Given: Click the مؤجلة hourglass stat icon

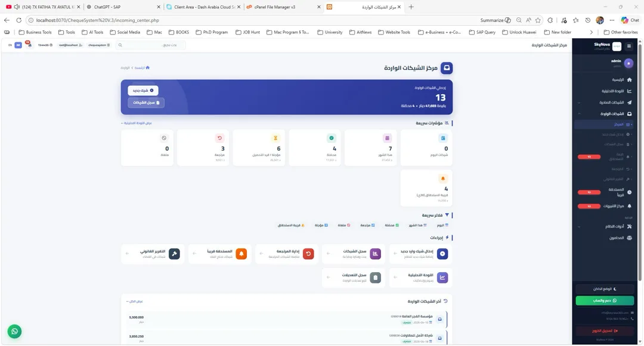Looking at the screenshot, I should (275, 138).
